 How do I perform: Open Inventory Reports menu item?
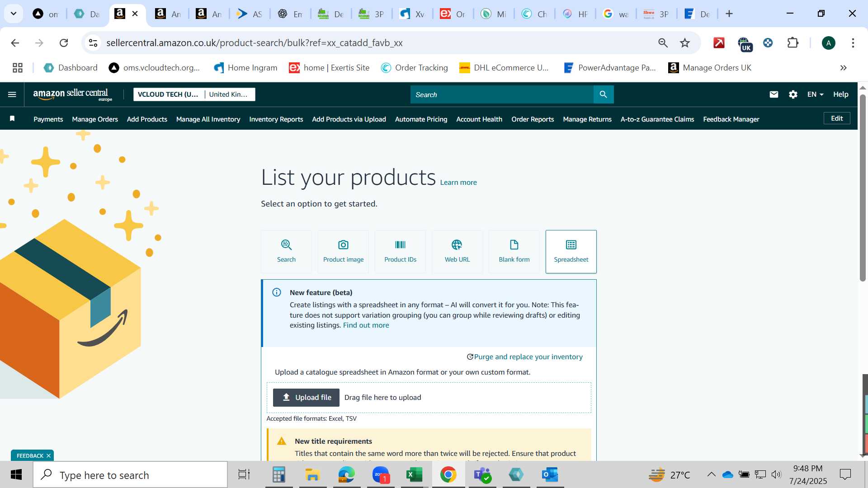point(276,119)
